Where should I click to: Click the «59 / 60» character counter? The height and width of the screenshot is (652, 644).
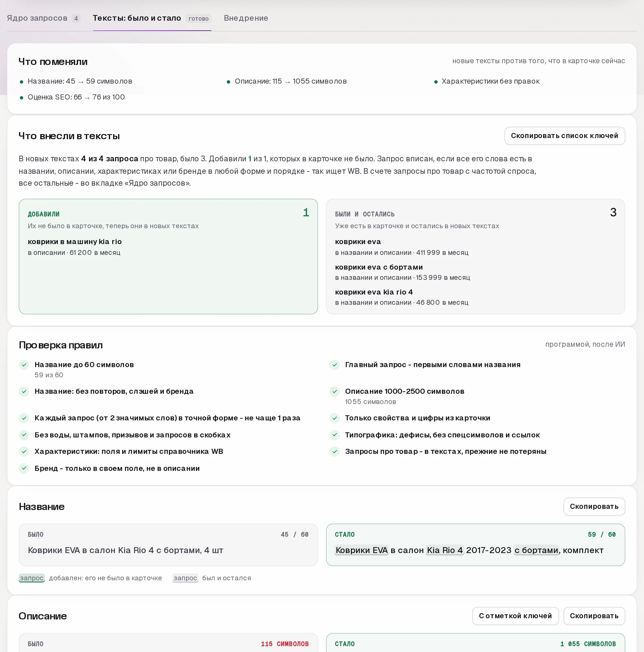tap(602, 534)
